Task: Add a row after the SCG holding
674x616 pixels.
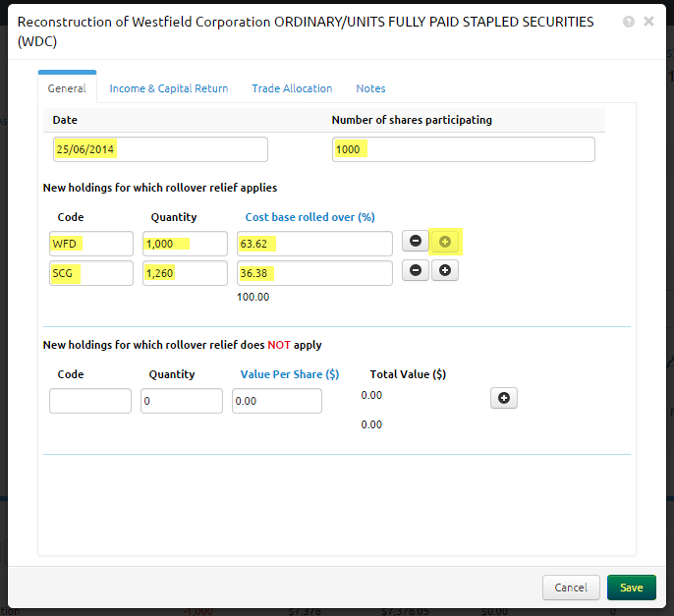Action: [x=445, y=270]
